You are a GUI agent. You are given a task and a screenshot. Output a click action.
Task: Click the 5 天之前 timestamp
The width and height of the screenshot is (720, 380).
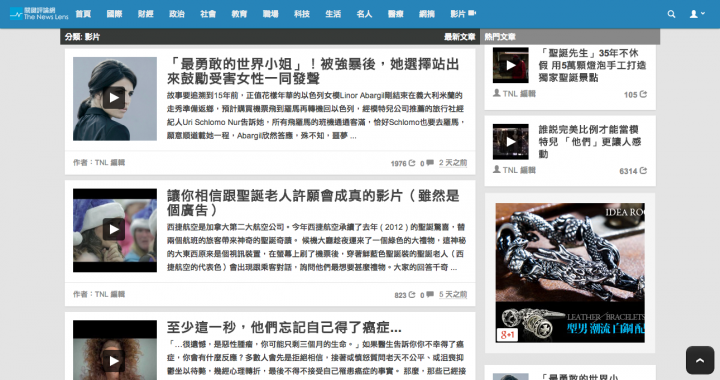pyautogui.click(x=453, y=295)
